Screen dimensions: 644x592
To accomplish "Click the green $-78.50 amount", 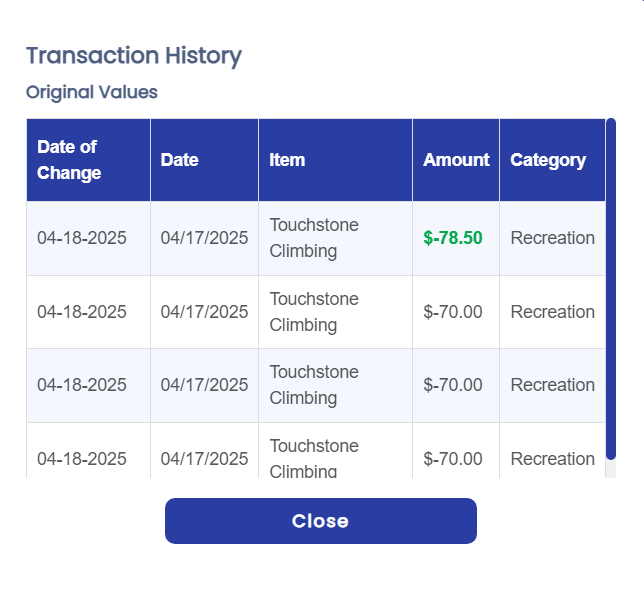I will (x=453, y=238).
